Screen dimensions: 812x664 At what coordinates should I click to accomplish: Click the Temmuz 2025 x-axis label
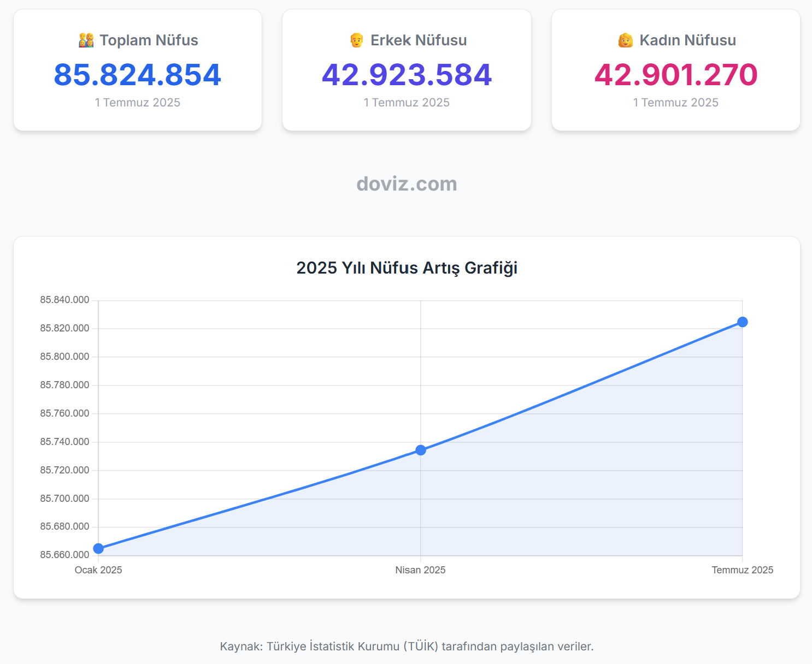coord(742,570)
